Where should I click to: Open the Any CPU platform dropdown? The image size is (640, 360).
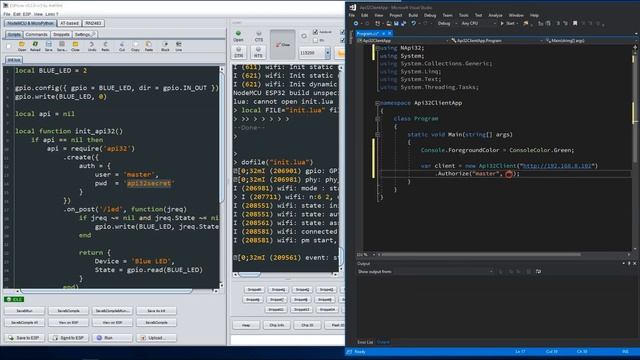[x=479, y=24]
